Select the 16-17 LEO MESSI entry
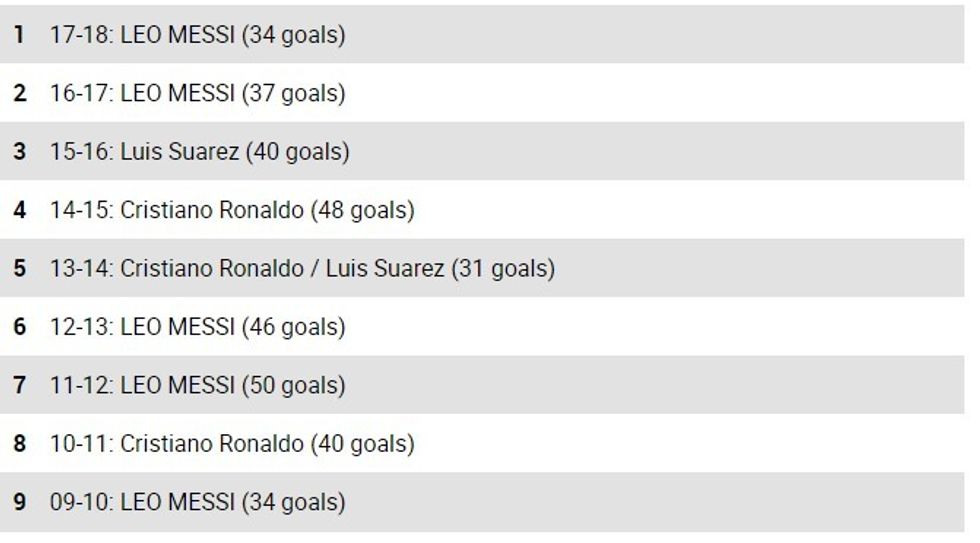 pos(197,93)
